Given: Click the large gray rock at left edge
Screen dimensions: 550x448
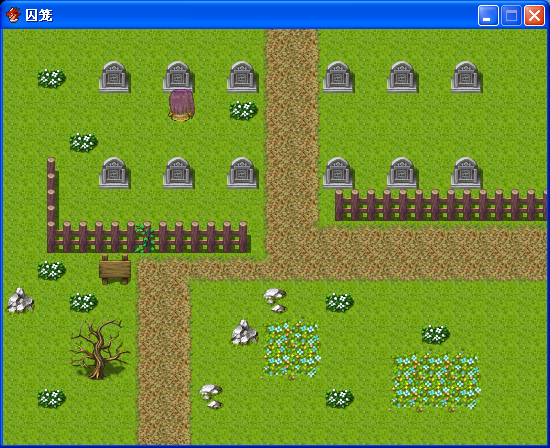Looking at the screenshot, I should pos(20,300).
